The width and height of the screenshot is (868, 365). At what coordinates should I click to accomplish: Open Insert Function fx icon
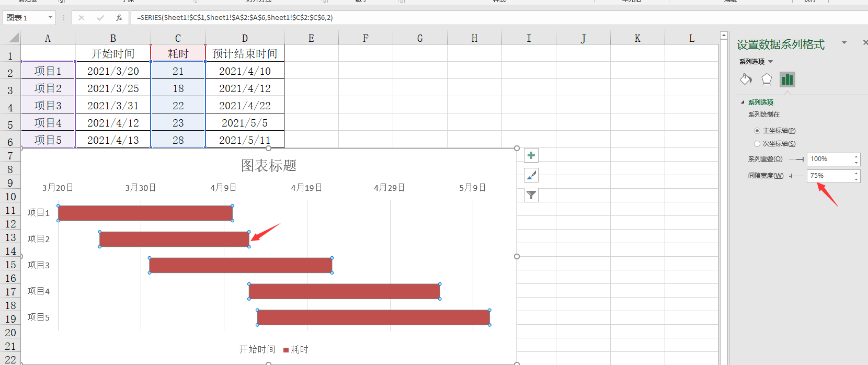119,18
